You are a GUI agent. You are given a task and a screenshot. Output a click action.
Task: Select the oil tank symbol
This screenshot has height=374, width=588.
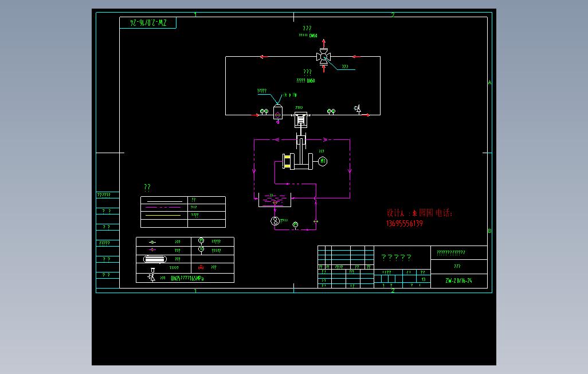[275, 200]
